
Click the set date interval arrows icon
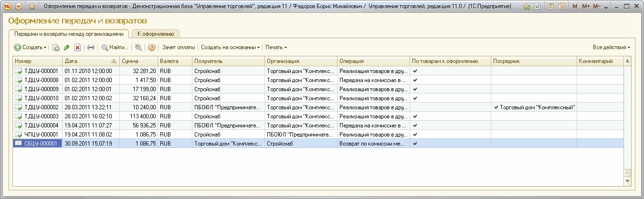(x=91, y=47)
